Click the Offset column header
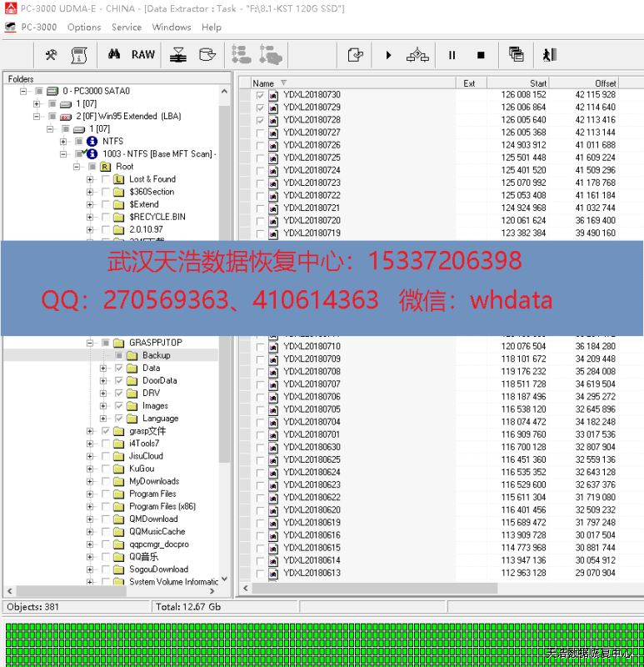644x667 pixels. pos(605,83)
